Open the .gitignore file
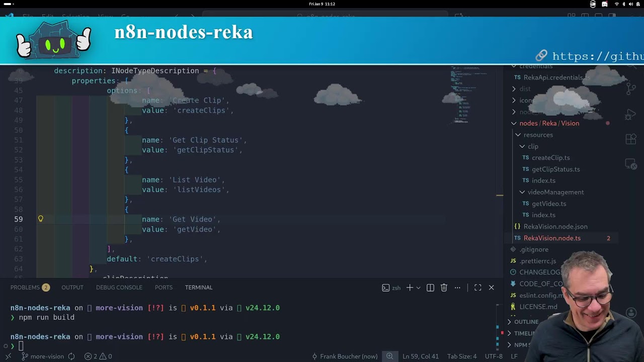Viewport: 644px width, 362px height. pyautogui.click(x=534, y=249)
